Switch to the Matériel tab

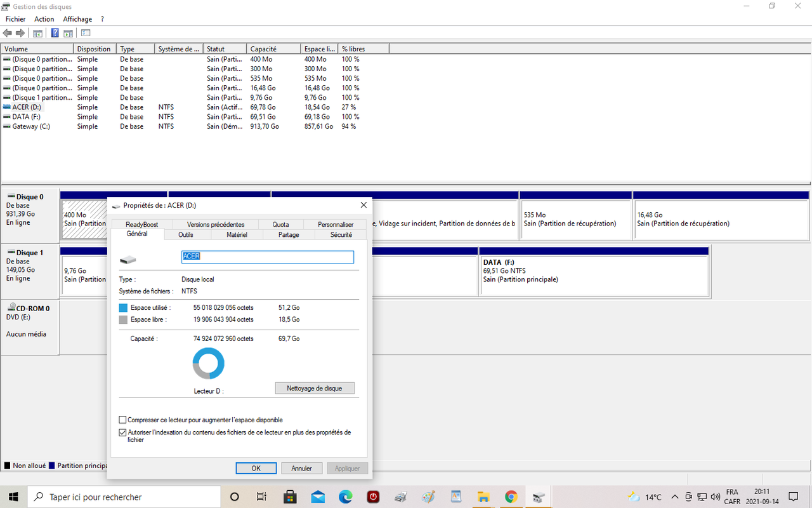237,235
